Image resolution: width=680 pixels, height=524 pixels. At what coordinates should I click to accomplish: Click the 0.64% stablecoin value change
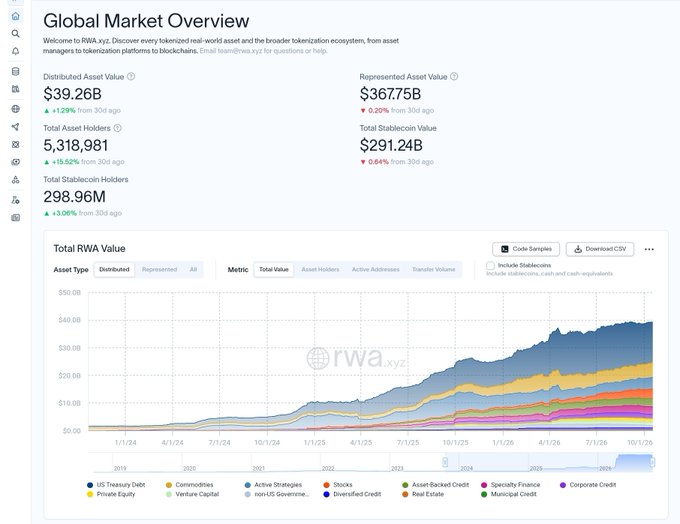coord(378,162)
